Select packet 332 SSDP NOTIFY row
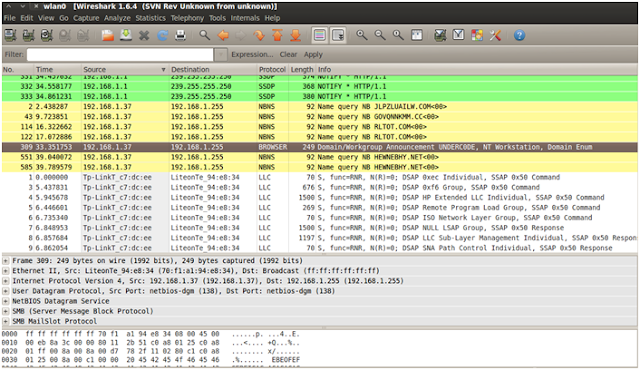Image resolution: width=640 pixels, height=370 pixels. click(x=320, y=86)
